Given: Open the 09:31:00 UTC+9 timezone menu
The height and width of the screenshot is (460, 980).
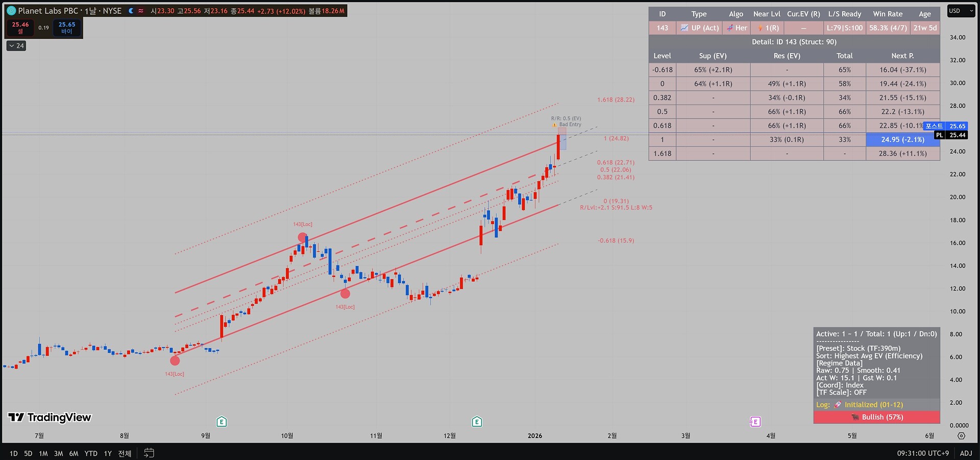Looking at the screenshot, I should pos(923,453).
